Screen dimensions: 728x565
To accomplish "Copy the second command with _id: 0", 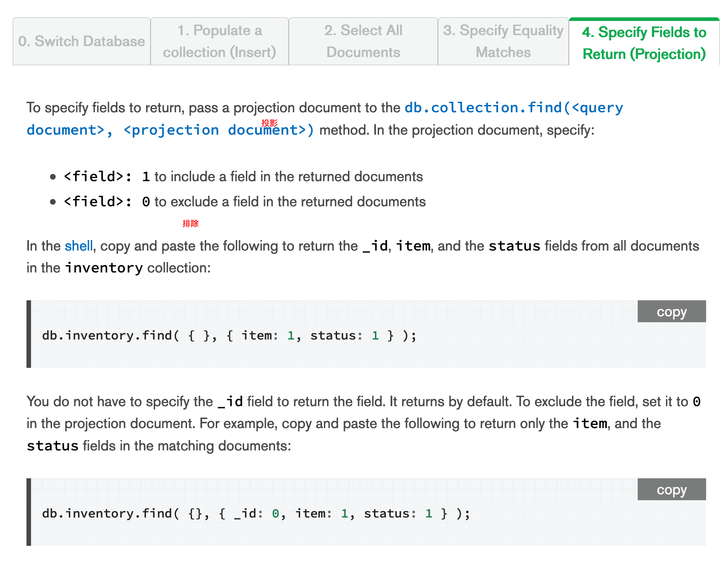I will [671, 490].
